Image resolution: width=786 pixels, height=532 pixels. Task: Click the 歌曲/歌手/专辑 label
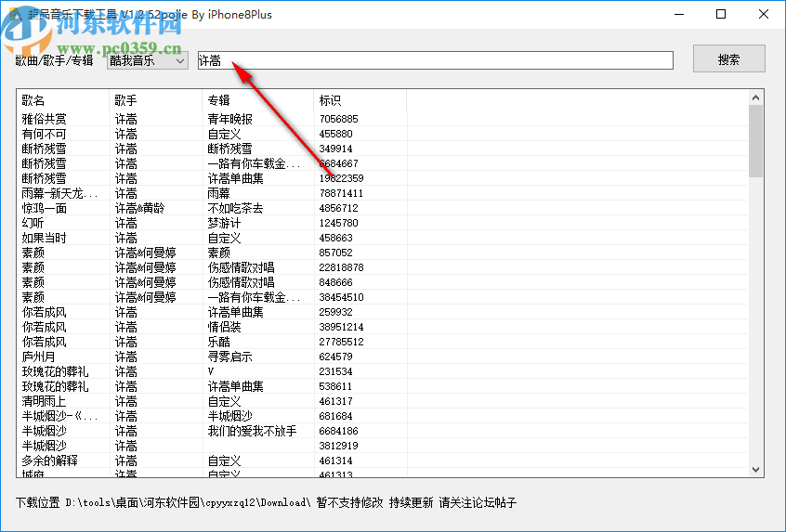(54, 60)
